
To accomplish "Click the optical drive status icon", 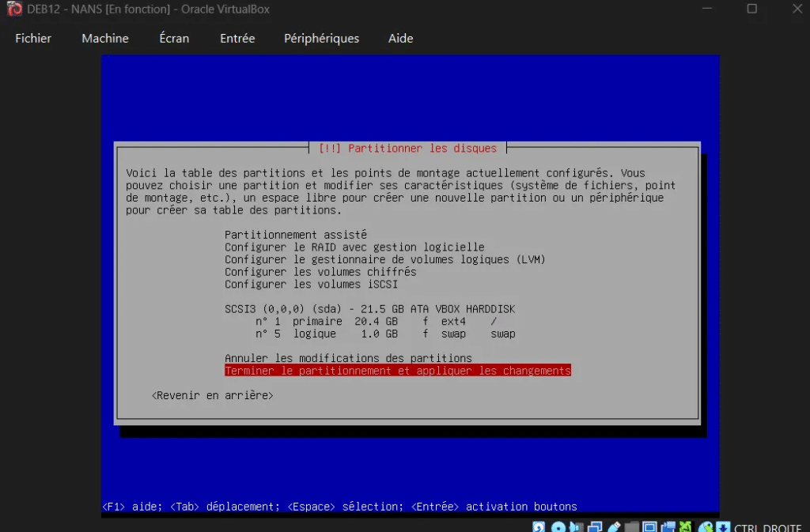I will pos(558,527).
